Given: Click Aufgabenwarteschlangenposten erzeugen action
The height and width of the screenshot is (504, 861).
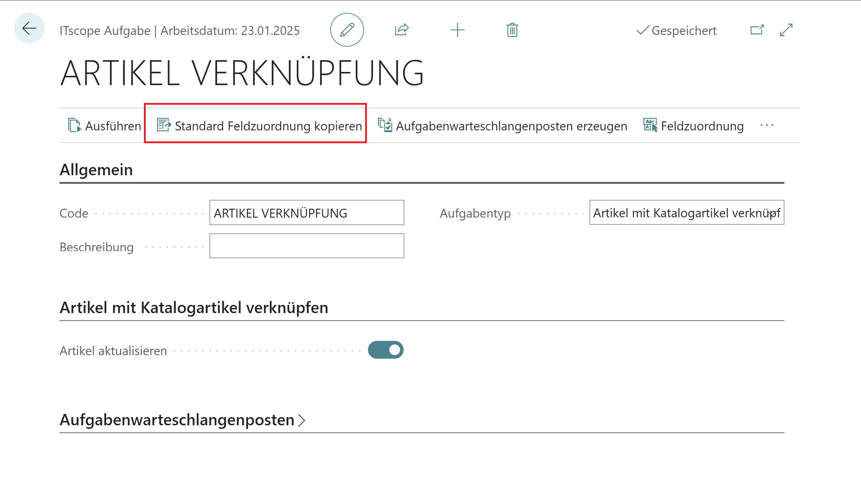Looking at the screenshot, I should pyautogui.click(x=502, y=126).
